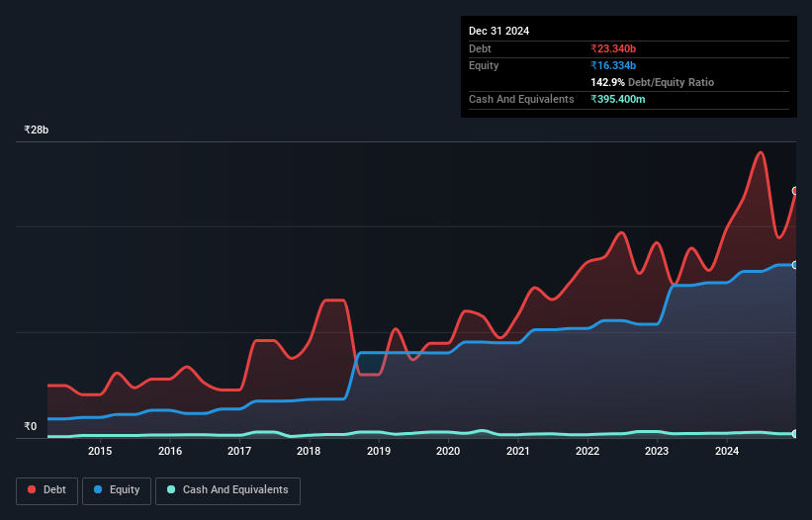Toggle the Debt series in legend
Image resolution: width=812 pixels, height=520 pixels.
click(47, 490)
